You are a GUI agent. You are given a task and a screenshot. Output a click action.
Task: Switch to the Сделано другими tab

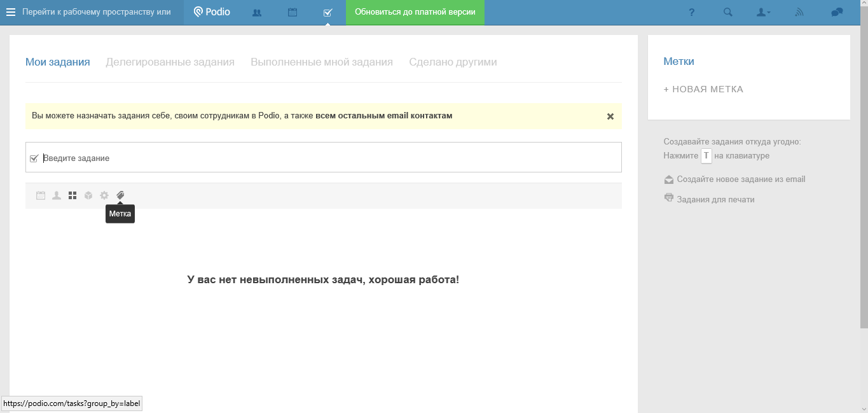[x=452, y=62]
